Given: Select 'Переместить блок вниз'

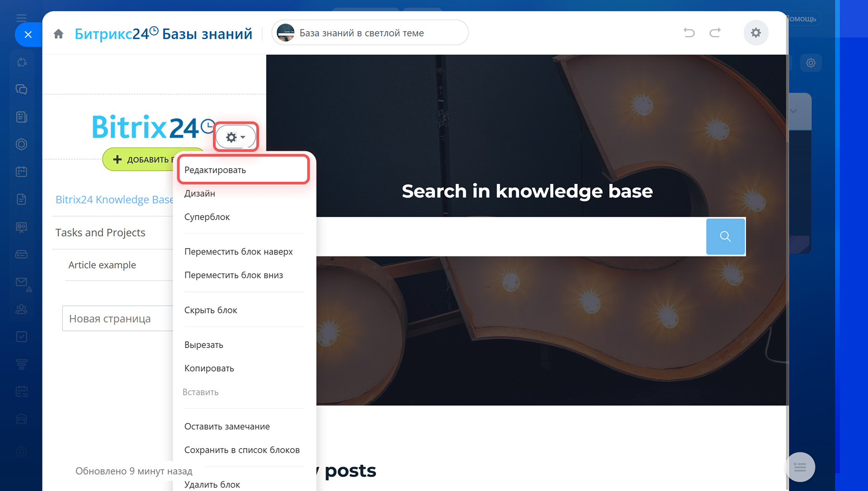Looking at the screenshot, I should [x=233, y=275].
